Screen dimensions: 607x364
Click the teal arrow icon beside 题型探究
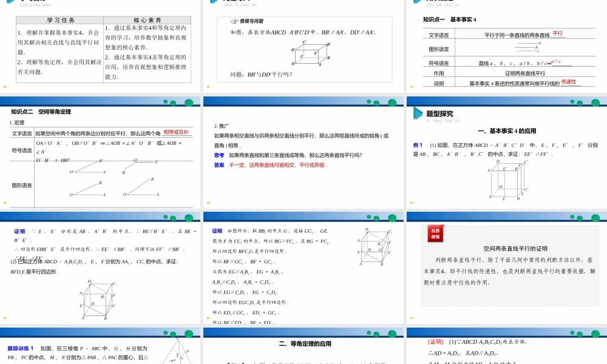tap(418, 113)
